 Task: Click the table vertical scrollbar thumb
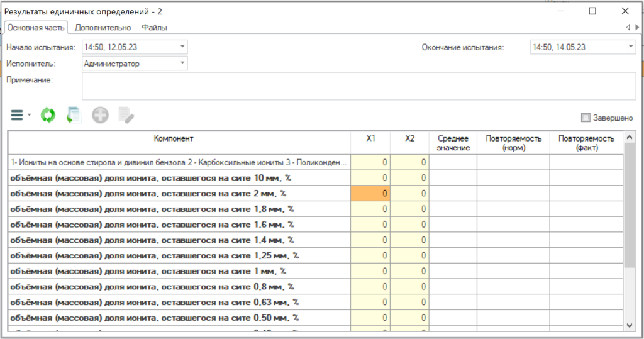click(x=629, y=206)
